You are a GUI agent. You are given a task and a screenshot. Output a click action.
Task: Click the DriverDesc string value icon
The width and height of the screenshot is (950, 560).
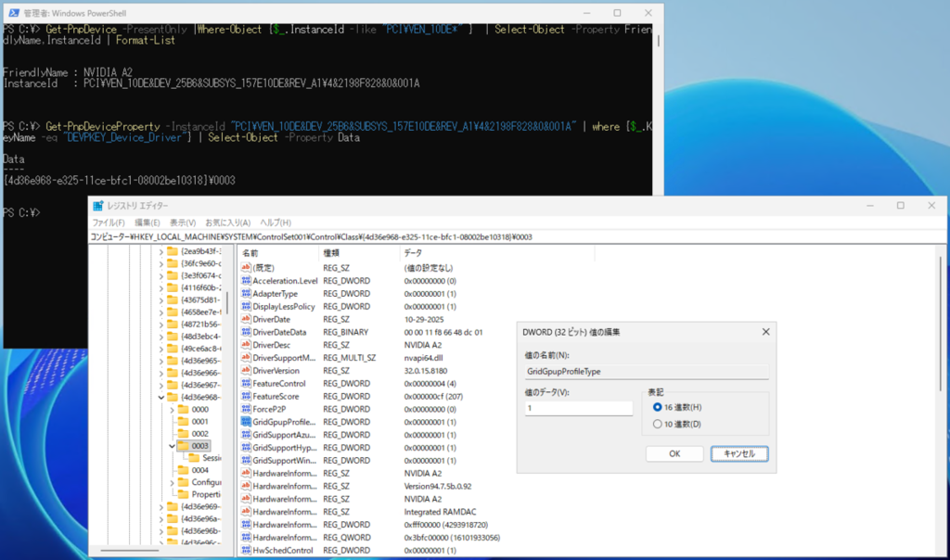246,345
